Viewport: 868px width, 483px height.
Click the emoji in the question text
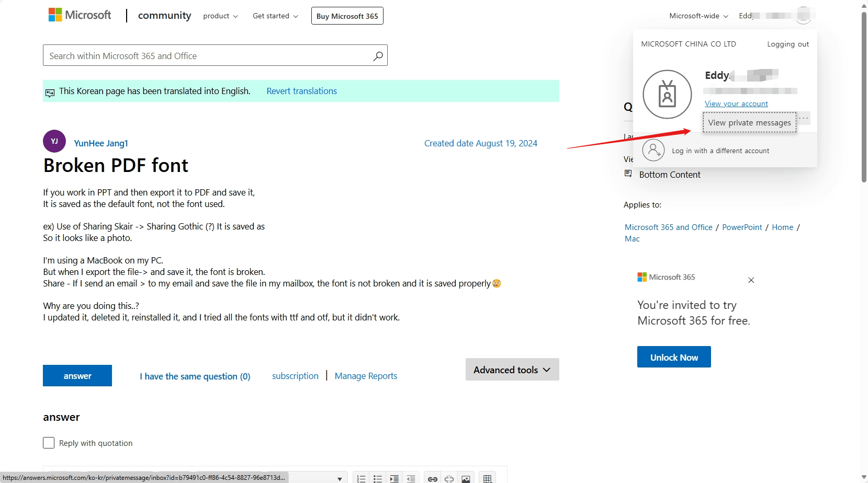click(497, 283)
